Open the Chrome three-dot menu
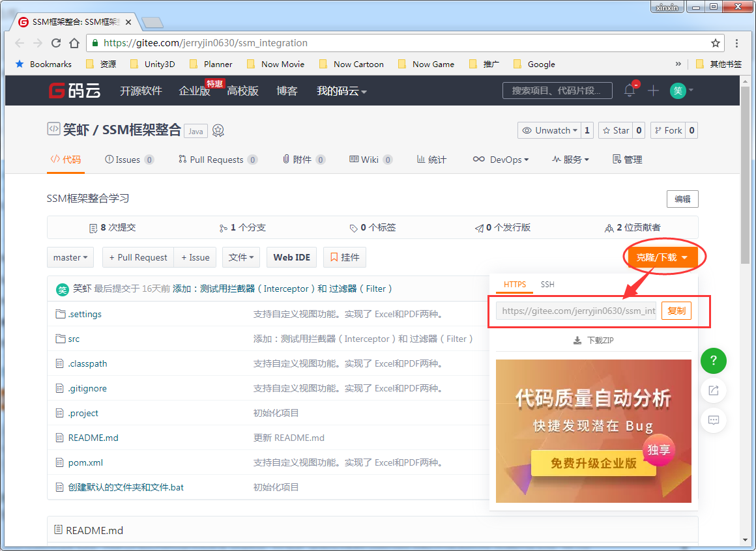 736,44
